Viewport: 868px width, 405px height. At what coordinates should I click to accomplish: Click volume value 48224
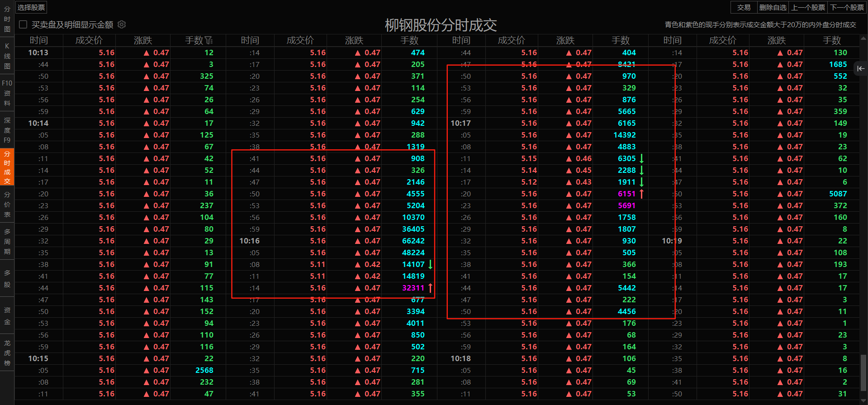tap(413, 253)
